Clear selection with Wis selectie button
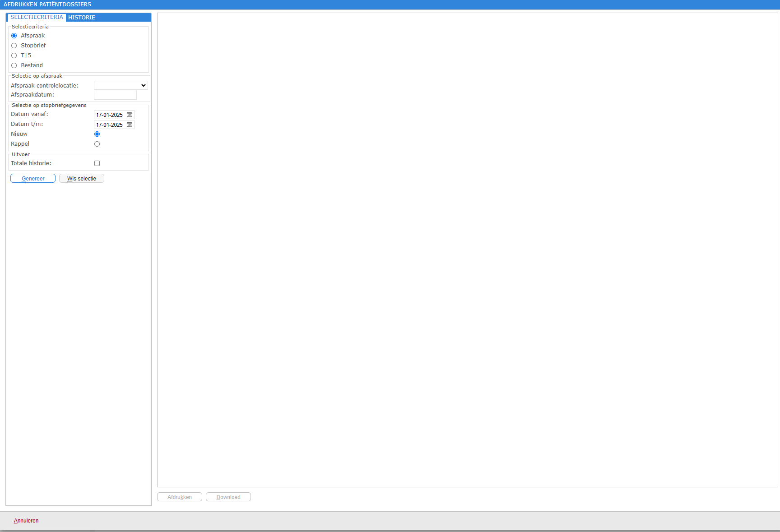780x532 pixels. 82,178
